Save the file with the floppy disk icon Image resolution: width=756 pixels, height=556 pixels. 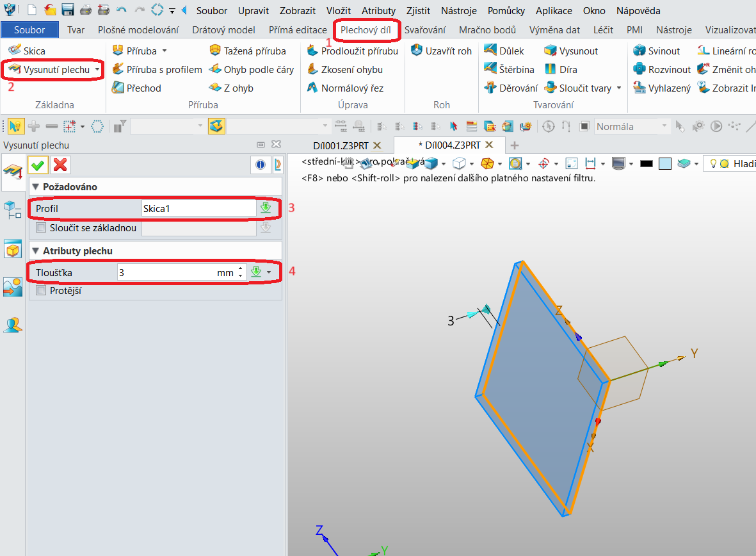coord(67,10)
